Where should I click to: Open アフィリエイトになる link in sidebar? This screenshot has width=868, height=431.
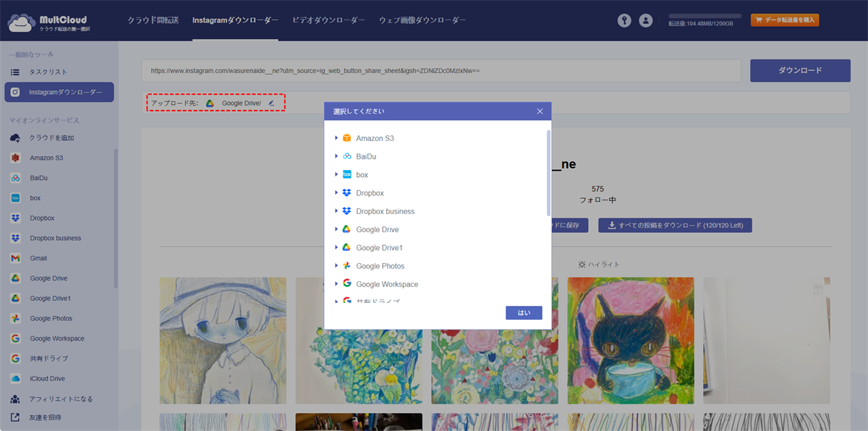click(61, 398)
